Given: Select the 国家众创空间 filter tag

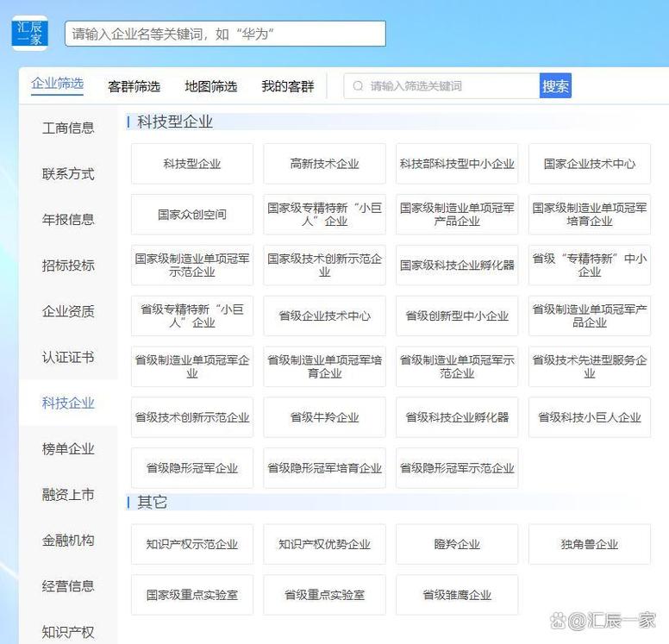Looking at the screenshot, I should point(192,215).
